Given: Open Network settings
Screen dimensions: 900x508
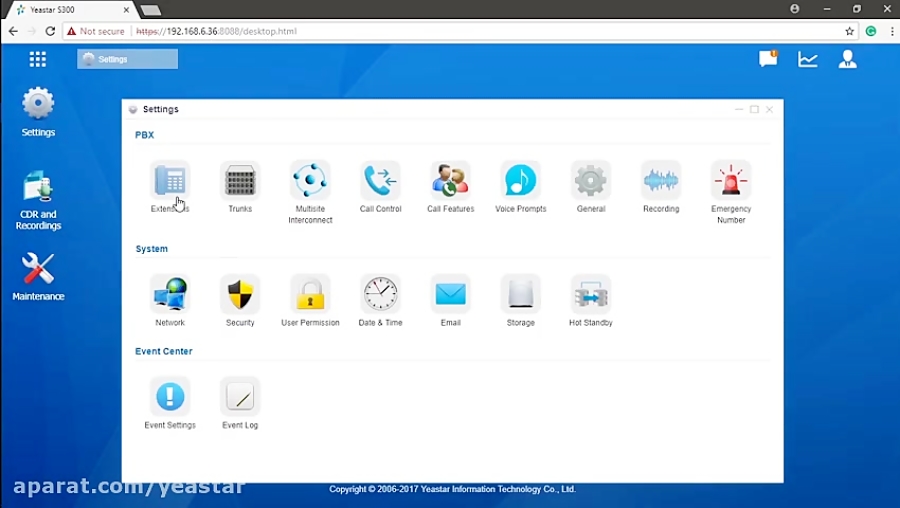Looking at the screenshot, I should coord(170,294).
